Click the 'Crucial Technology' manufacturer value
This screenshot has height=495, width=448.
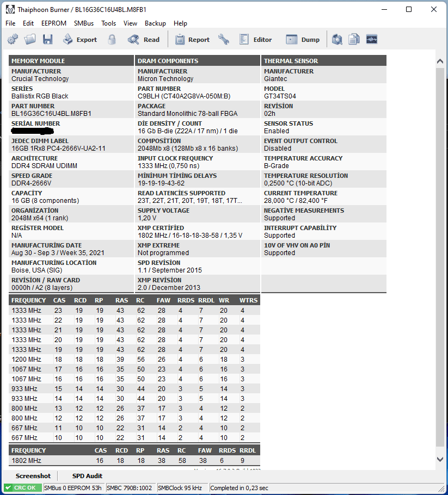point(40,79)
